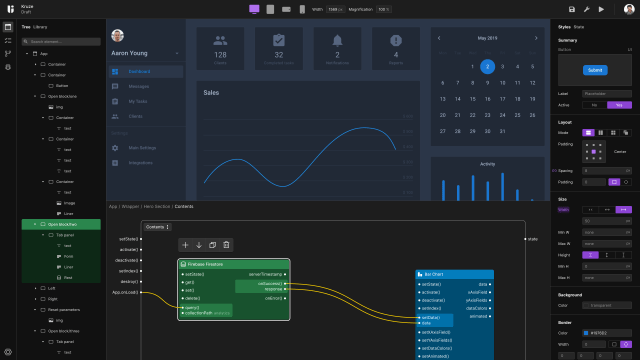Open the wrench settings tool

[587, 9]
